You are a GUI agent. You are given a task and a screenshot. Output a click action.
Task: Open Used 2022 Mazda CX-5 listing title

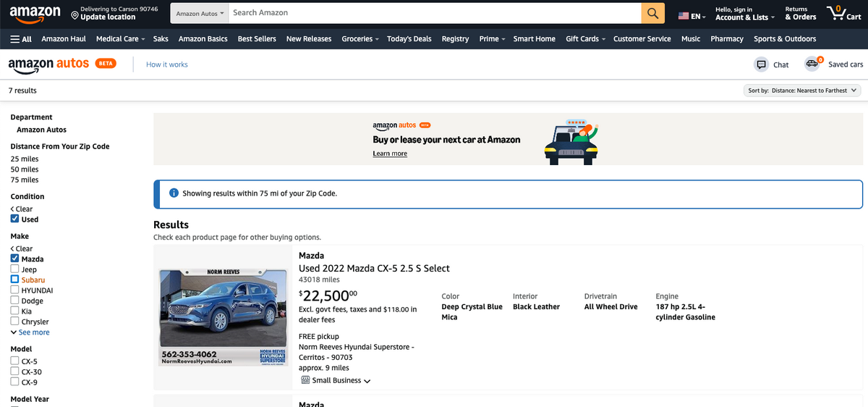[x=374, y=268]
